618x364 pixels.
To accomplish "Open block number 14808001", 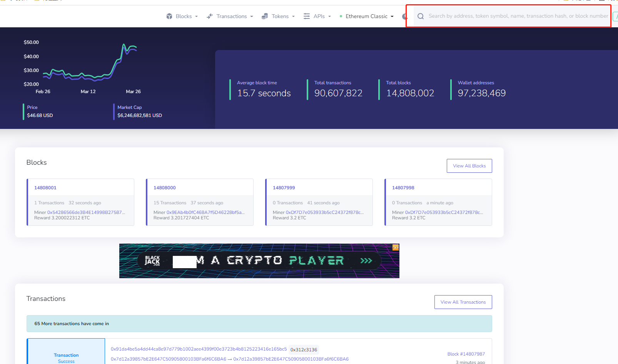I will coord(45,188).
